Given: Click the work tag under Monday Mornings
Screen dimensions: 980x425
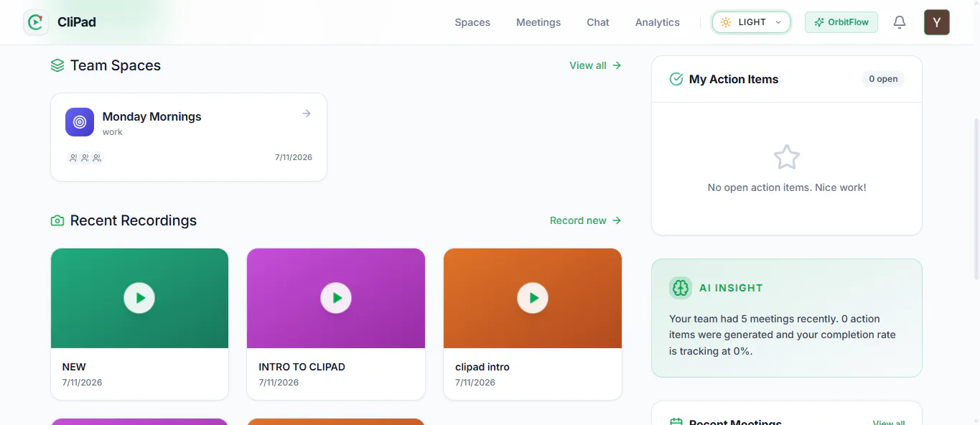Looking at the screenshot, I should tap(113, 132).
